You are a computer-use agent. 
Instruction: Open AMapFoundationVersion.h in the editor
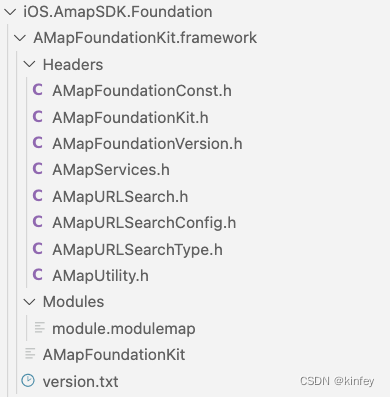147,144
